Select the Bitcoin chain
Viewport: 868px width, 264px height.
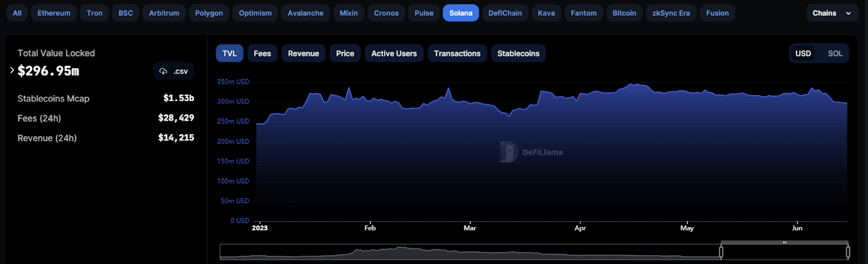click(624, 13)
